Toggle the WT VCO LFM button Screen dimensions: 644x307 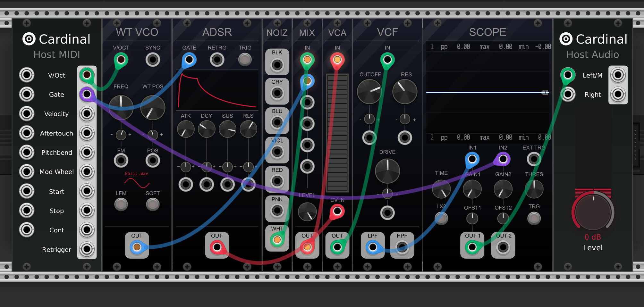(121, 204)
